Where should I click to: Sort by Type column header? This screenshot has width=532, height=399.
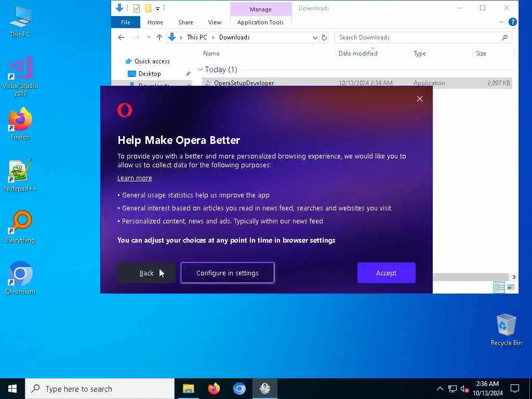(x=419, y=54)
